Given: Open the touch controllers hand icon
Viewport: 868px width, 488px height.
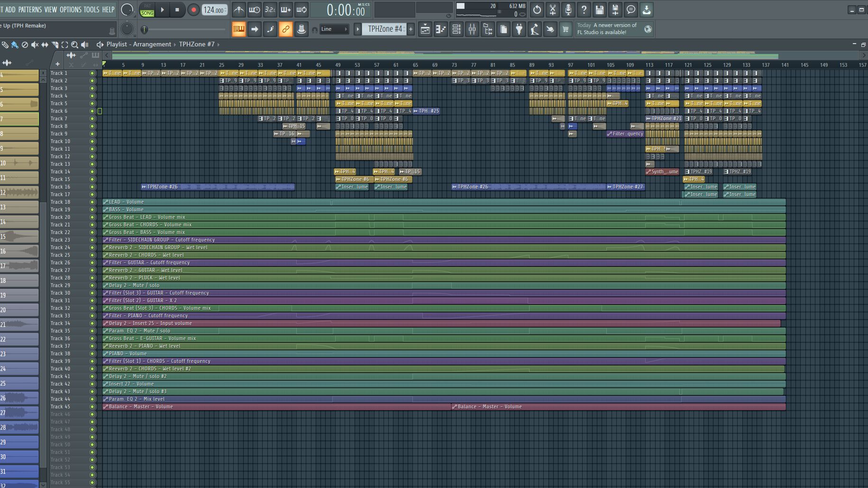Looking at the screenshot, I should (x=550, y=29).
